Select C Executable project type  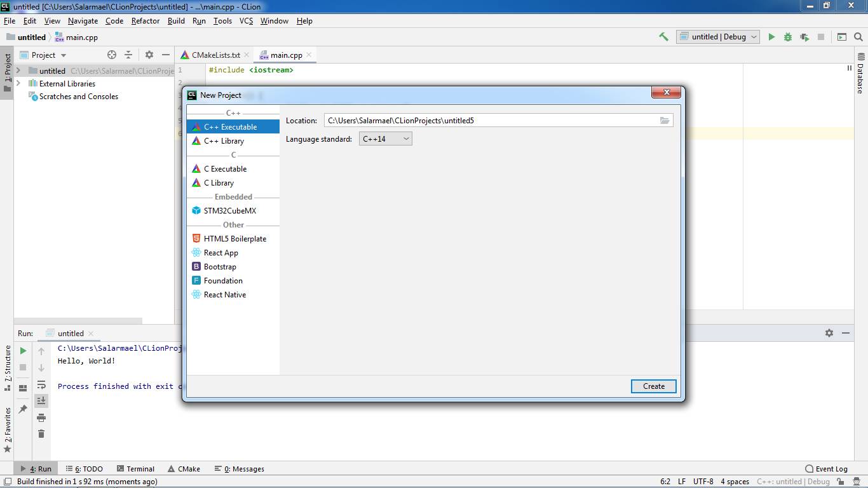233,169
